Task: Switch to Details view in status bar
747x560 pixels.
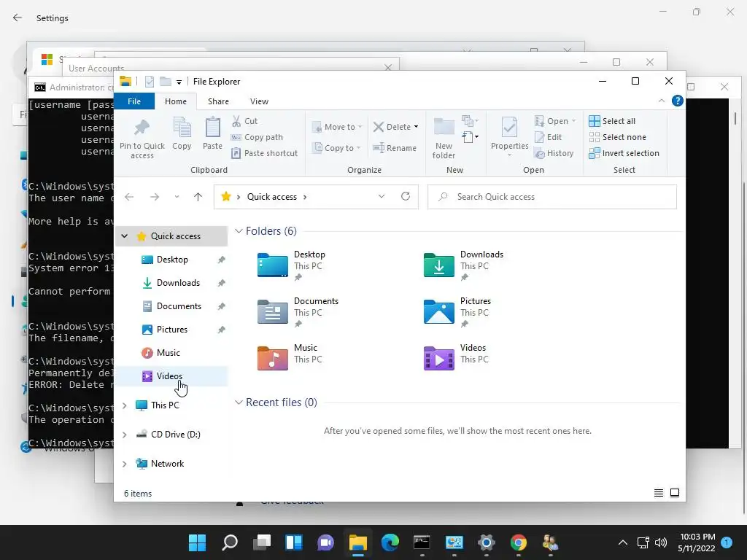Action: [659, 493]
